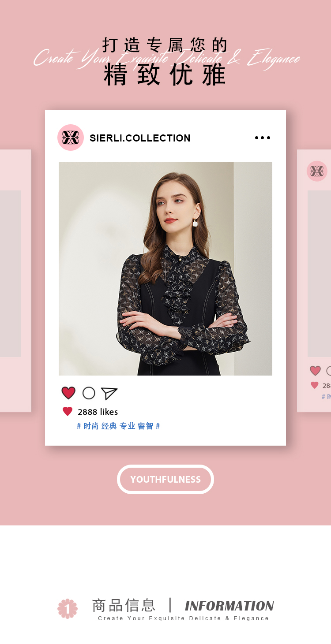Tap the paper plane share icon
Screen dimensions: 331x644
point(109,393)
